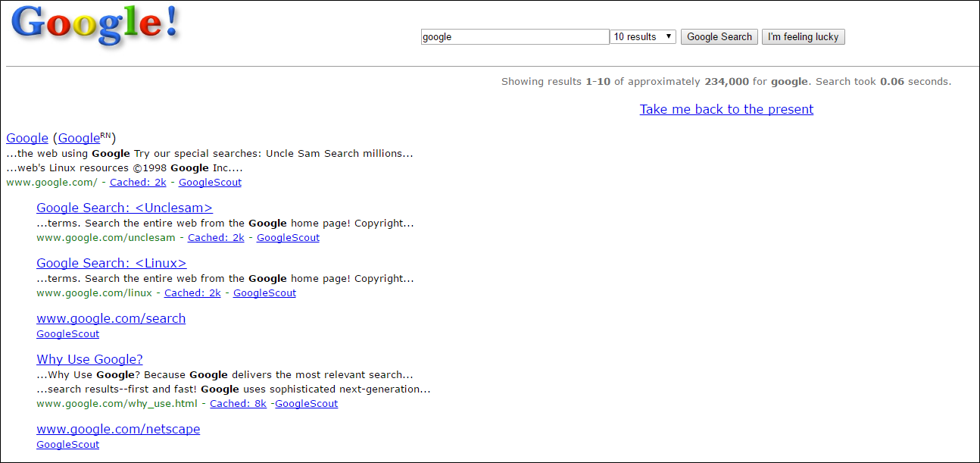
Task: Click the Google! logo image
Action: tap(95, 25)
